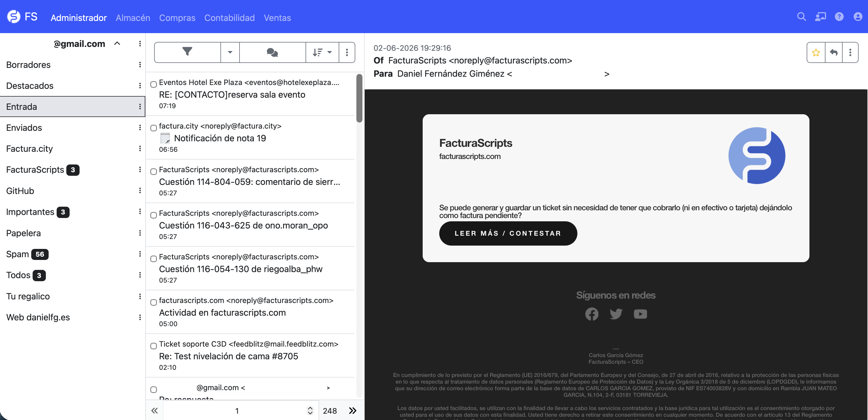Open the filter dropdown arrow
Image resolution: width=868 pixels, height=420 pixels.
(230, 52)
